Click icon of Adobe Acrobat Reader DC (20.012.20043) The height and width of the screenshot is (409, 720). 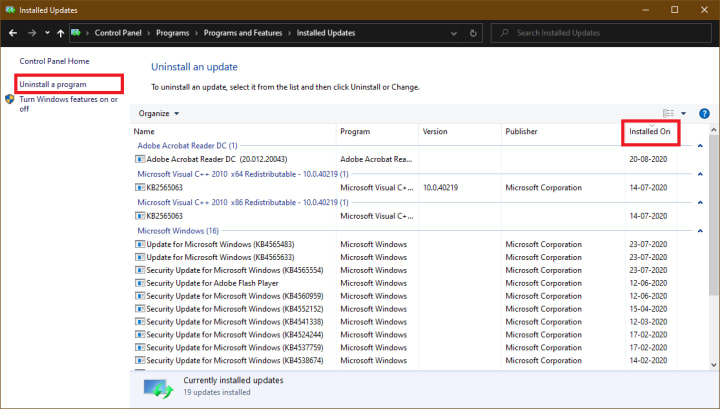pos(140,159)
